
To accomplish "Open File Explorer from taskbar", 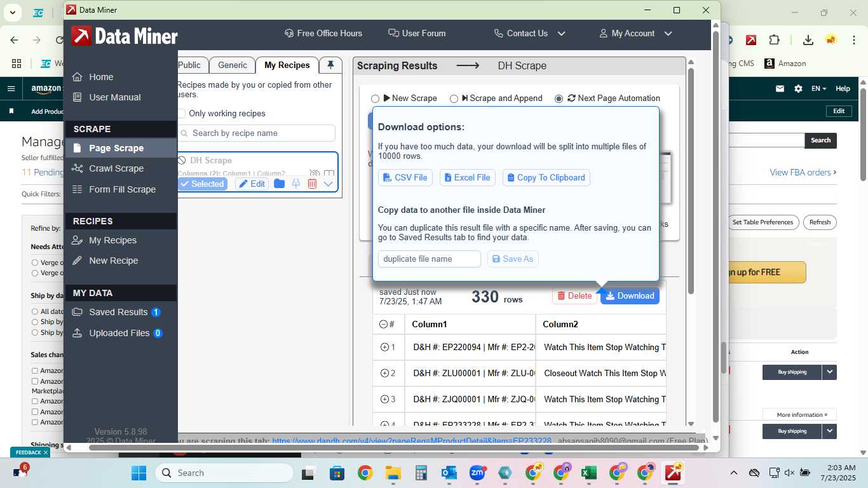I will coord(393,473).
